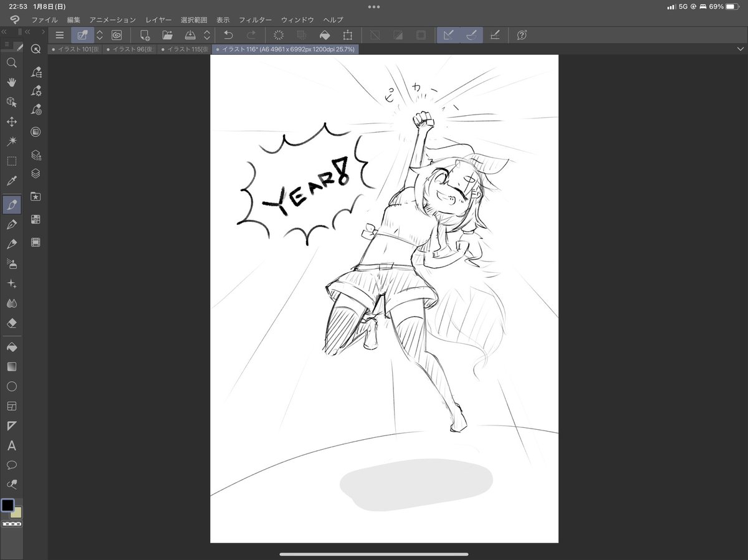748x560 pixels.
Task: Create a new canvas document
Action: click(145, 35)
